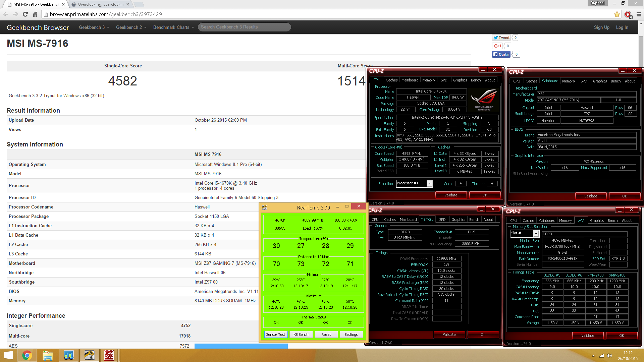Expand the Geekbench 2 navigation dropdown

131,27
